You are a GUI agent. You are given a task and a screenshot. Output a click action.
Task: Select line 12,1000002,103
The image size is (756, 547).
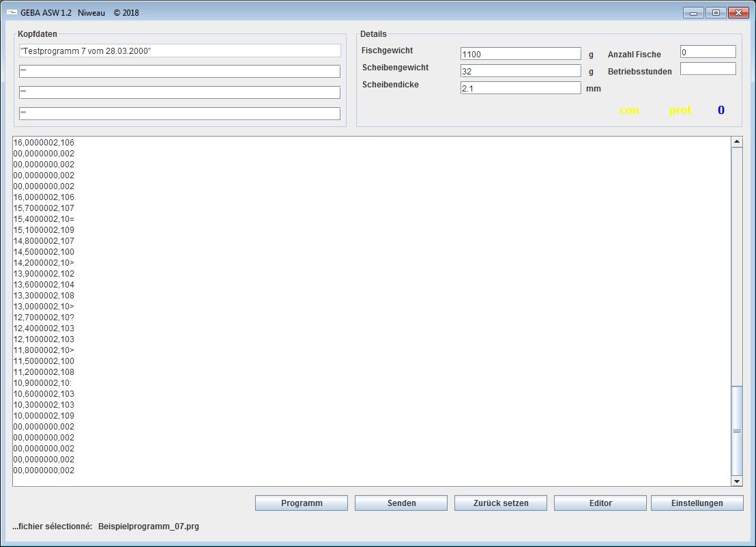coord(44,339)
